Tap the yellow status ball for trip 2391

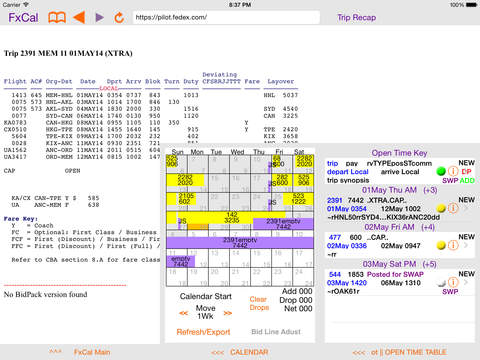click(x=441, y=209)
